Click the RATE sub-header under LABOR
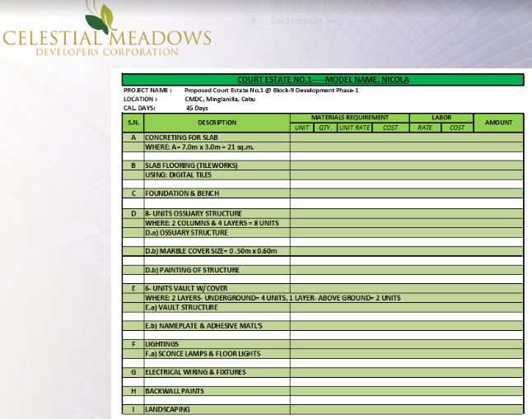The height and width of the screenshot is (419, 532). pyautogui.click(x=425, y=128)
